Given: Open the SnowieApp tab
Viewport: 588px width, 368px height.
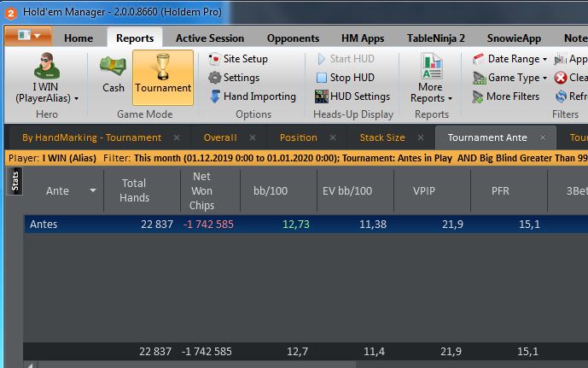Looking at the screenshot, I should [x=514, y=38].
